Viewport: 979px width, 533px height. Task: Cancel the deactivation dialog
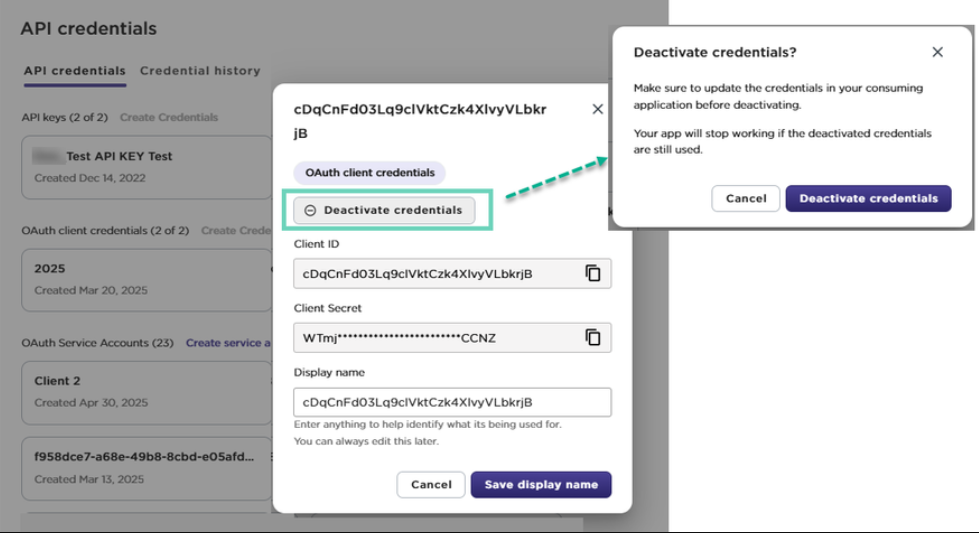[745, 198]
